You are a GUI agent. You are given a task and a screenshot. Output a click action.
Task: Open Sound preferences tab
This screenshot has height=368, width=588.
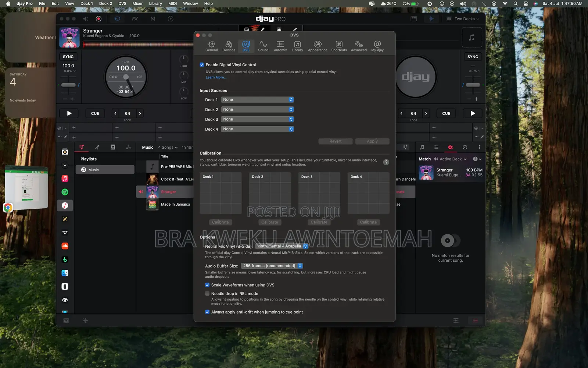pyautogui.click(x=263, y=46)
